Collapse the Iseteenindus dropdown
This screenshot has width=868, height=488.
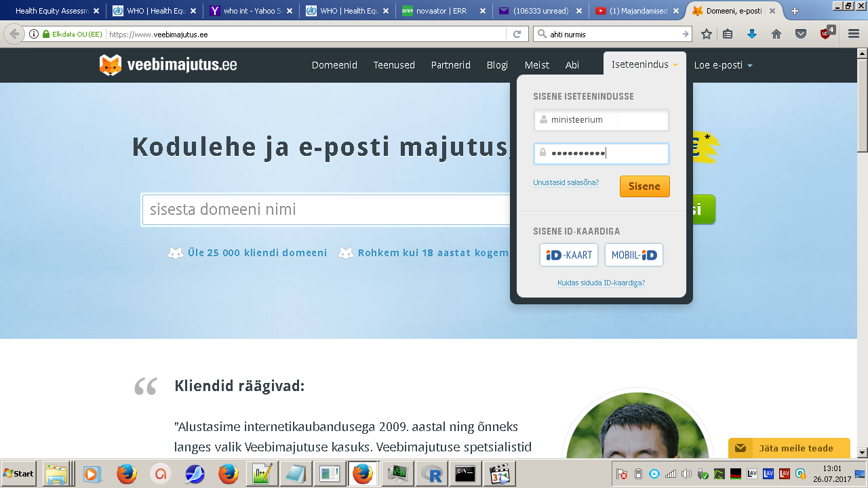[x=644, y=65]
